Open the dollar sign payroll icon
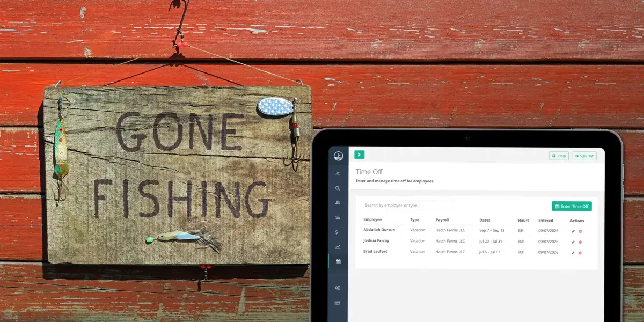The image size is (644, 322). (336, 232)
